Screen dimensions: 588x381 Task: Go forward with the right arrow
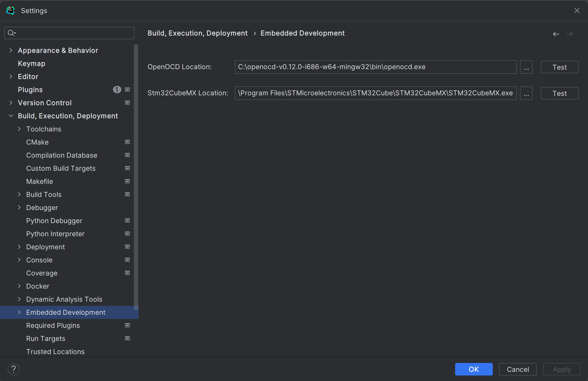point(570,34)
